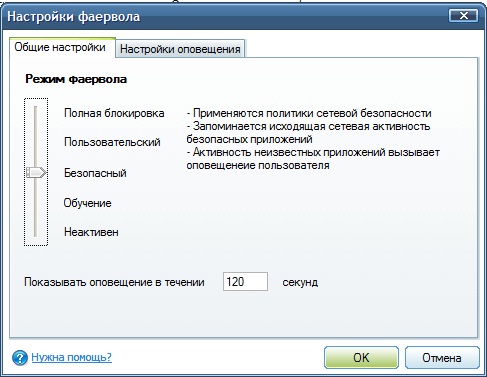
Task: Click the Отмена button
Action: pyautogui.click(x=442, y=358)
